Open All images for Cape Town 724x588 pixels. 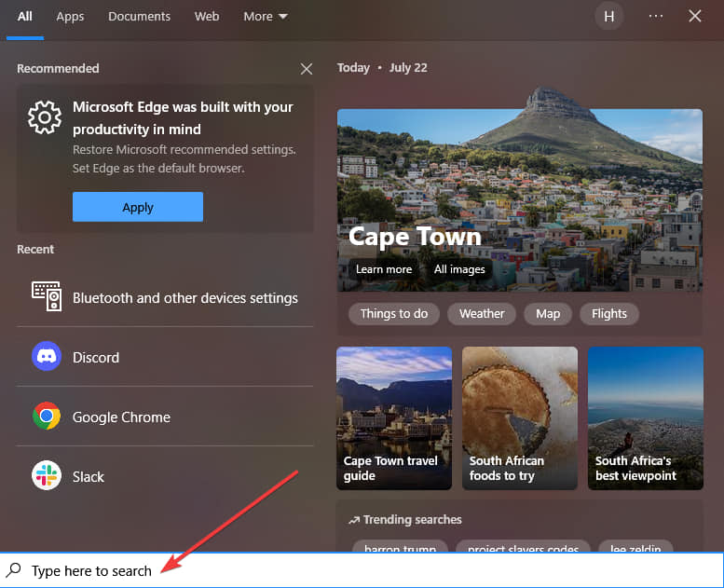[459, 269]
